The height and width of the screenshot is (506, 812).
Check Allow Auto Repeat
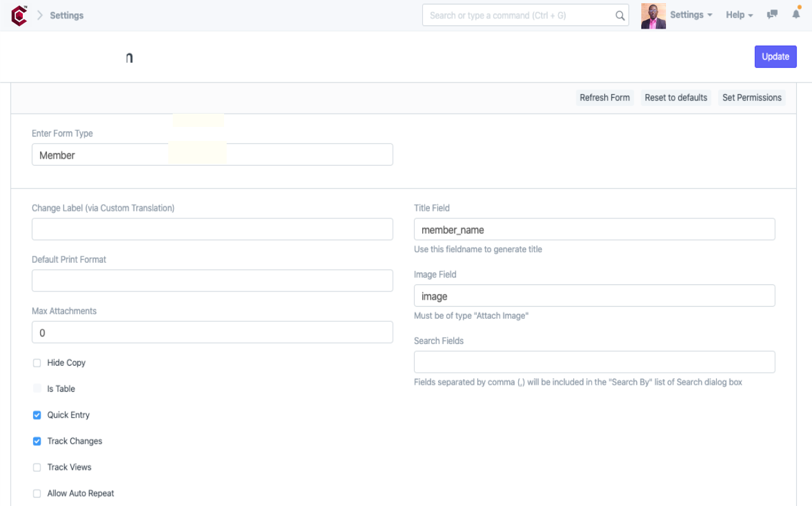[36, 493]
